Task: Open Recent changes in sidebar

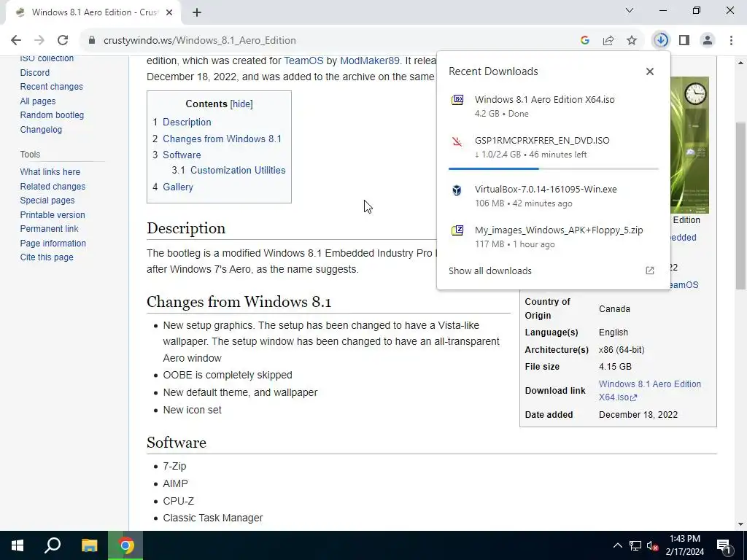Action: pos(52,87)
